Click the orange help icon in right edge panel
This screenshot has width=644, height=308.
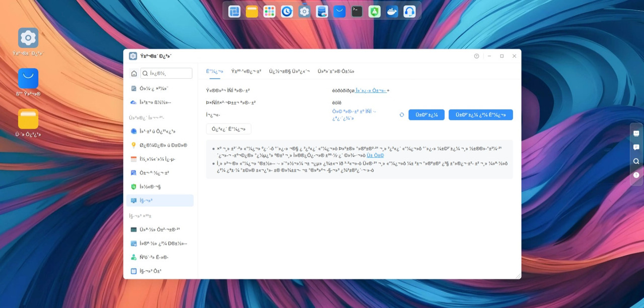(636, 175)
